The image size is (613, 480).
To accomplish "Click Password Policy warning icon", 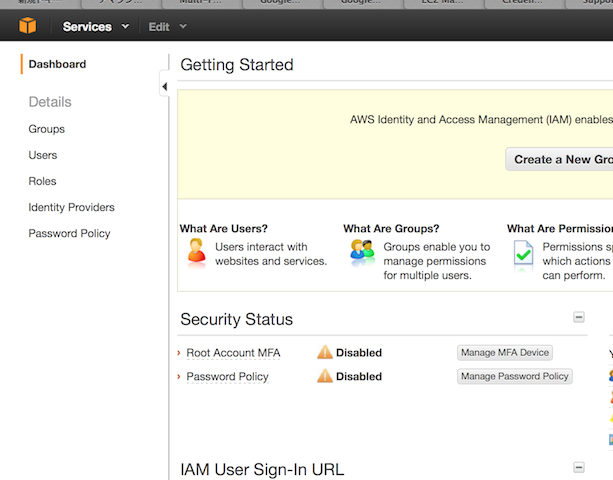I will coord(325,376).
